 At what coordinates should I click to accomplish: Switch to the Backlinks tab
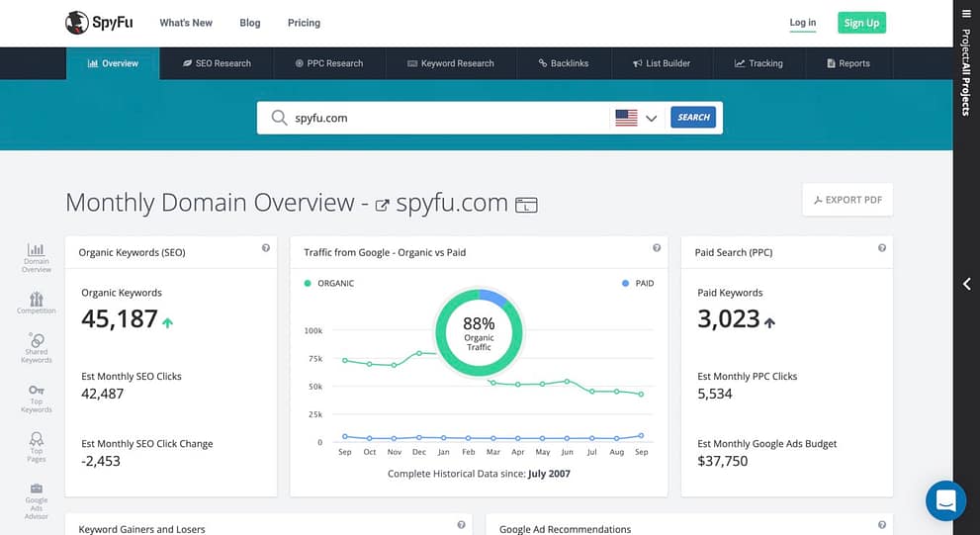pyautogui.click(x=563, y=63)
